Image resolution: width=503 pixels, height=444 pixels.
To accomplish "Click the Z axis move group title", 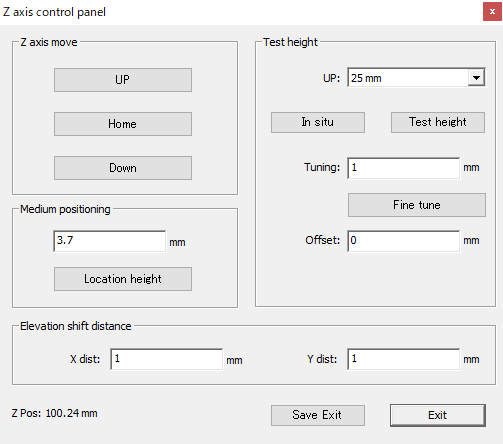I will click(49, 42).
